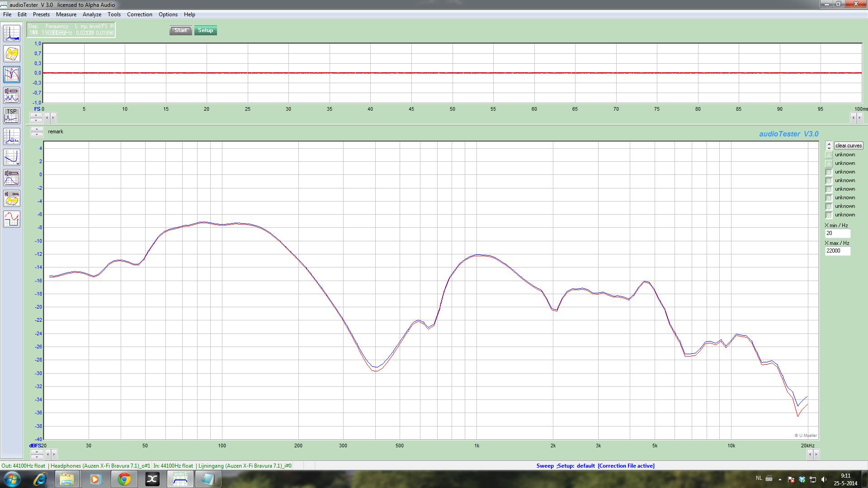This screenshot has width=868, height=488.
Task: Open Chrome from the Windows taskbar
Action: (x=124, y=479)
